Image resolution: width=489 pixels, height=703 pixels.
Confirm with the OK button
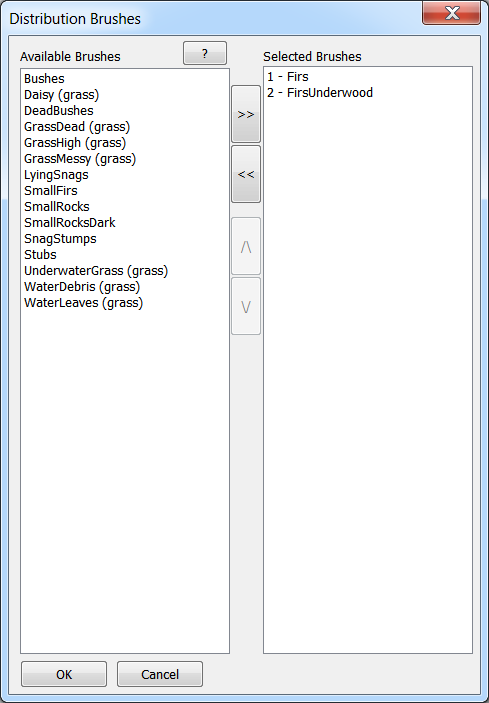coord(64,674)
